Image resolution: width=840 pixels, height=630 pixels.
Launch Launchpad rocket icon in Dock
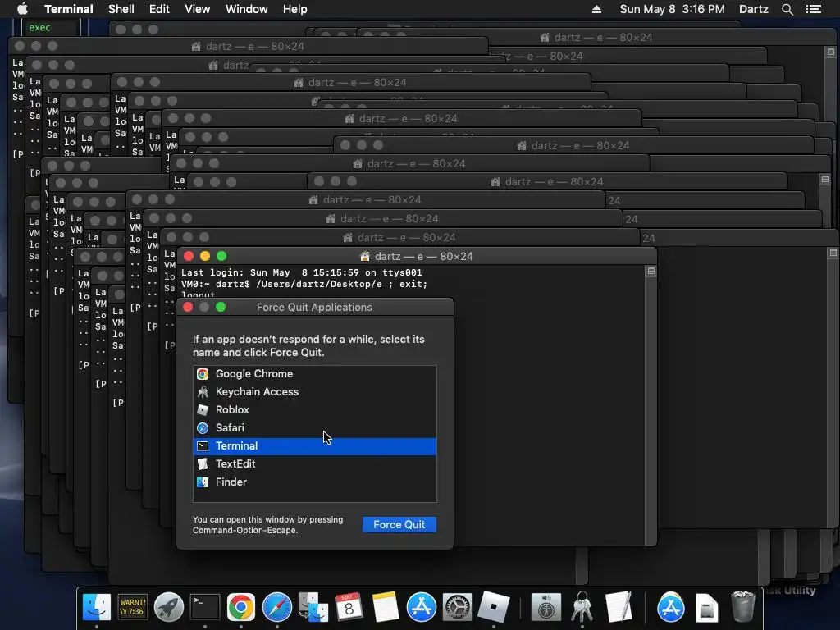pyautogui.click(x=169, y=607)
